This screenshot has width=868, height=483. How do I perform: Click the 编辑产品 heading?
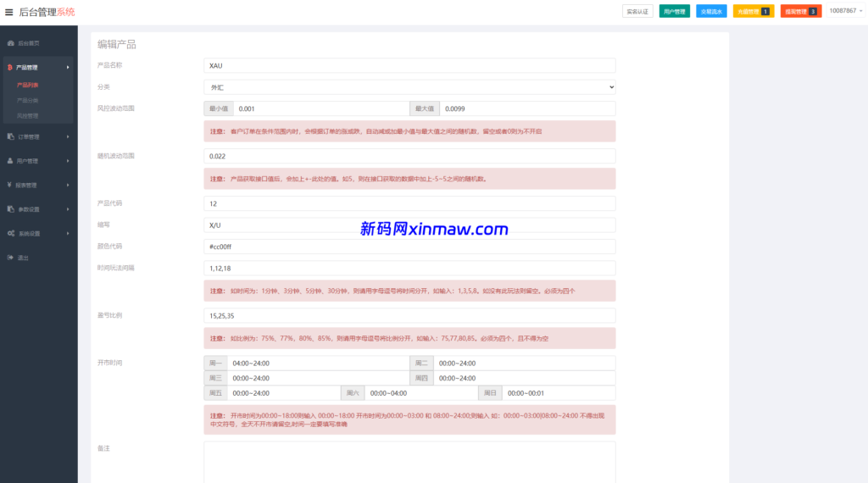[117, 44]
